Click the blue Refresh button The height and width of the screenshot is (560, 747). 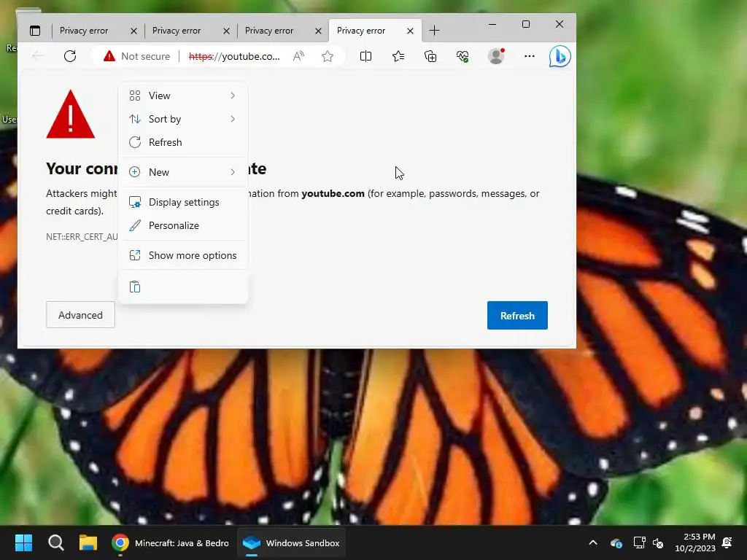(x=517, y=315)
